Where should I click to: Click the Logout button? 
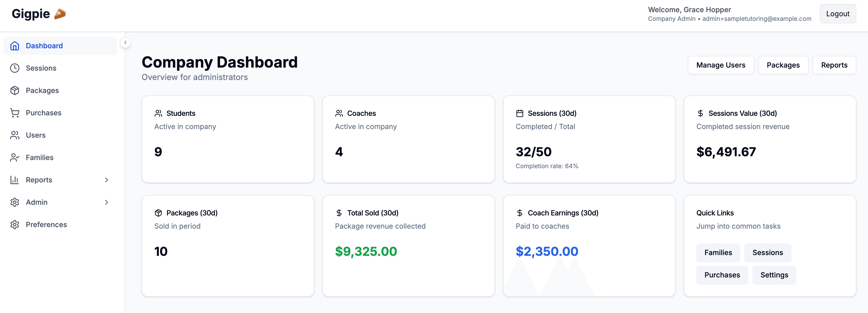tap(838, 13)
